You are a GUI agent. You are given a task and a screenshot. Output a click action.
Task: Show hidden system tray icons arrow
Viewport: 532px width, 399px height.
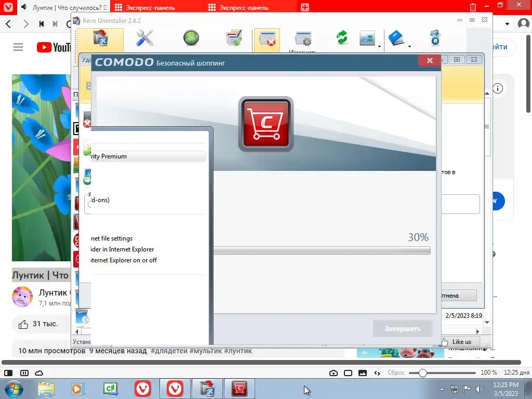click(x=442, y=389)
